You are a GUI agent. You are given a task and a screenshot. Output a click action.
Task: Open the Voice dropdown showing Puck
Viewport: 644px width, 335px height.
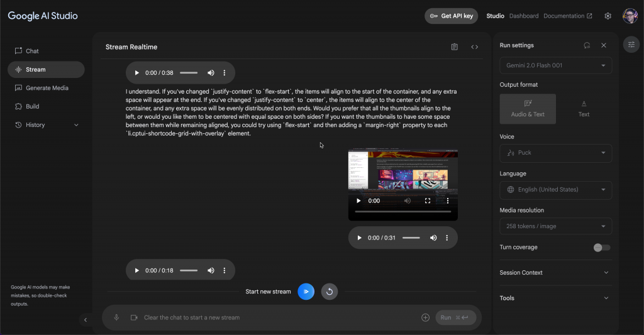click(x=555, y=153)
